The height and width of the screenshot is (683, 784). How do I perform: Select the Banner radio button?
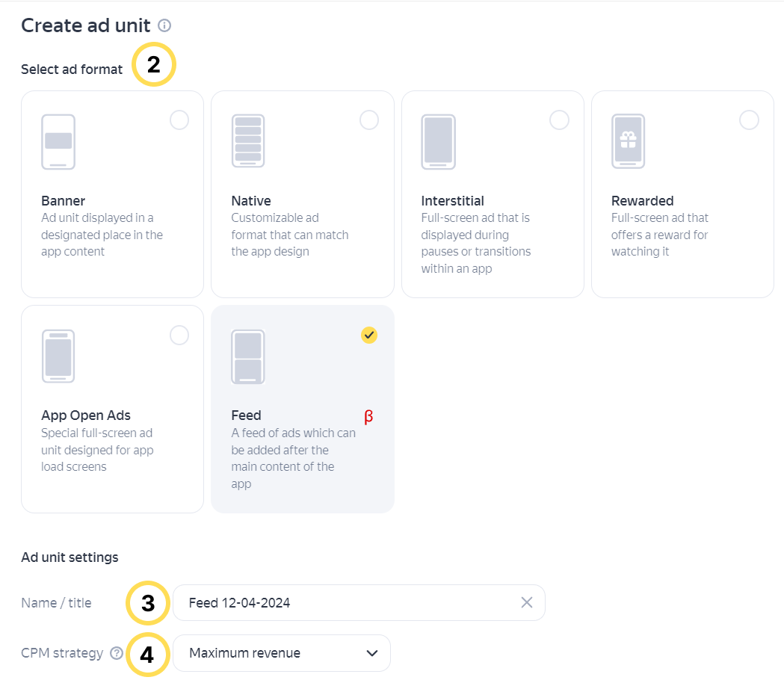point(179,120)
